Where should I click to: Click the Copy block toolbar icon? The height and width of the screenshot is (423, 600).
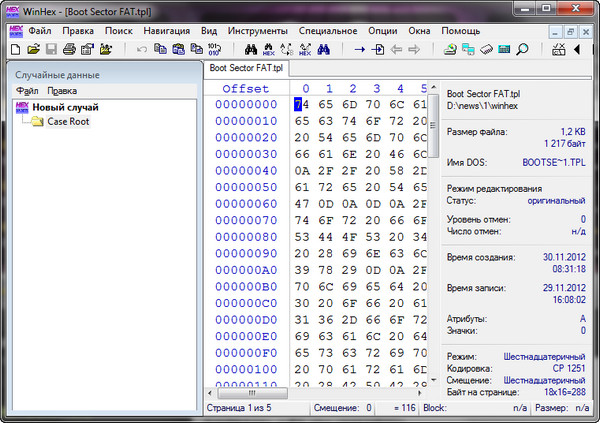point(160,49)
